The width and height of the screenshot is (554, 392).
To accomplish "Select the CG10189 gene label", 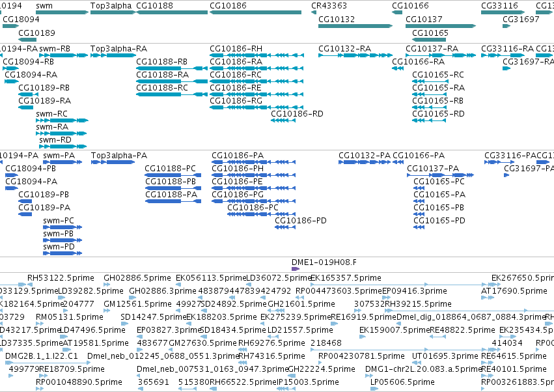I will [x=36, y=33].
